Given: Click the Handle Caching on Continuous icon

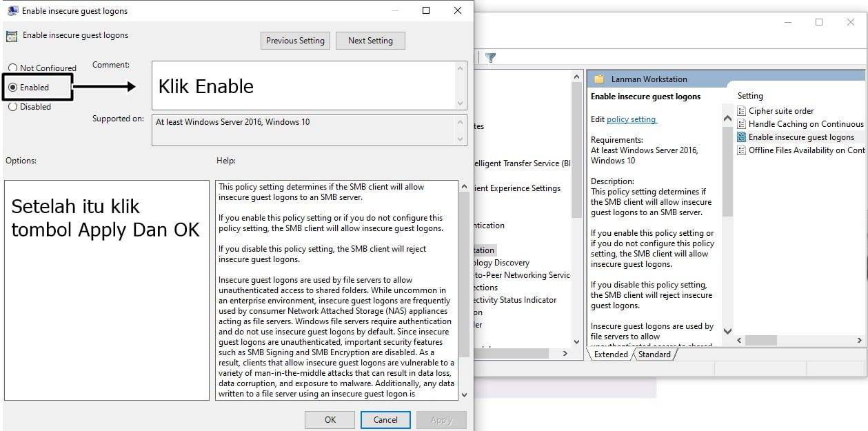Looking at the screenshot, I should click(x=742, y=124).
